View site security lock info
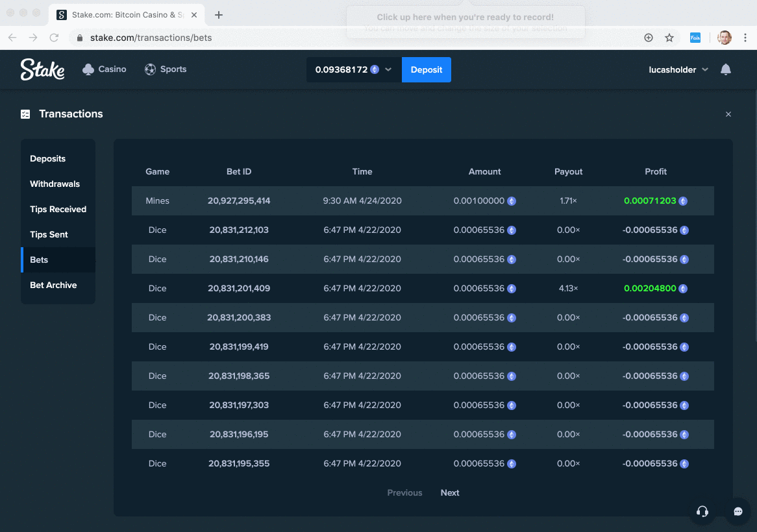Viewport: 757px width, 532px height. [80, 38]
